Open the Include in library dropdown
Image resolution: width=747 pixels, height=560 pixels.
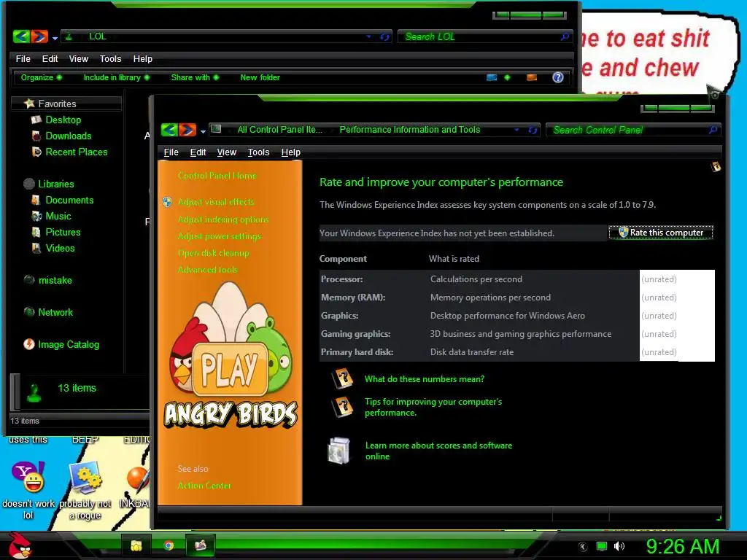pyautogui.click(x=116, y=77)
